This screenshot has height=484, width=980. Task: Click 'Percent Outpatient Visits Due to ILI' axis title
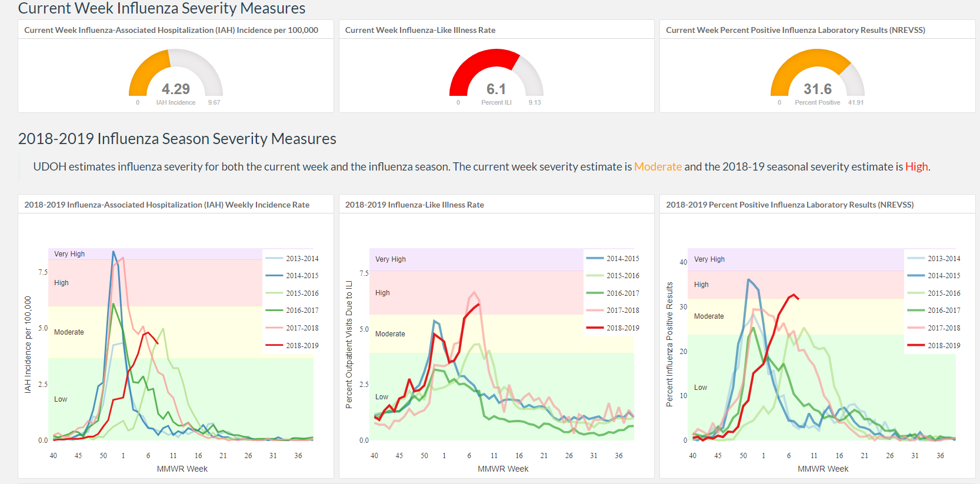click(x=349, y=345)
